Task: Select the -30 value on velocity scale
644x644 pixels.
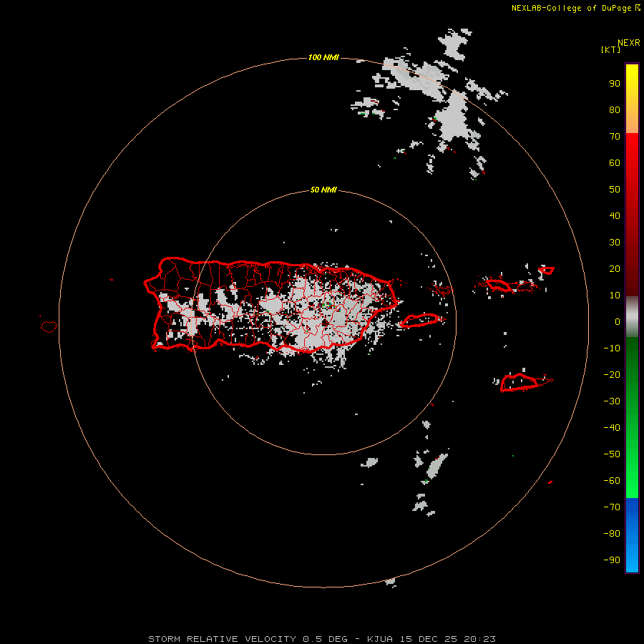Action: click(x=612, y=401)
